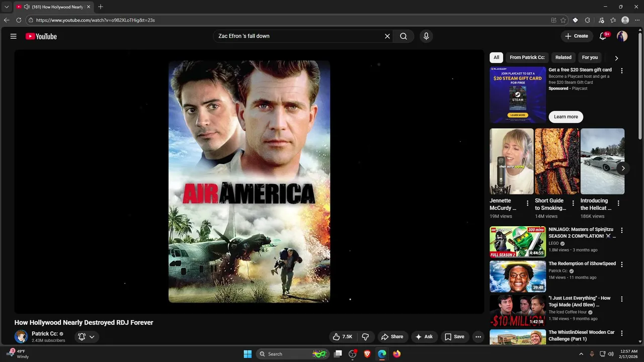
Task: Clear the search box with the X
Action: [387, 36]
